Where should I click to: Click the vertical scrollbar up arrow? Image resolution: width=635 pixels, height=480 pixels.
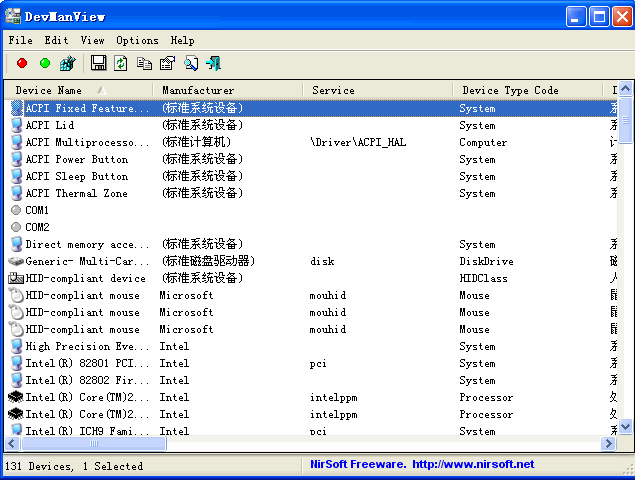click(626, 89)
